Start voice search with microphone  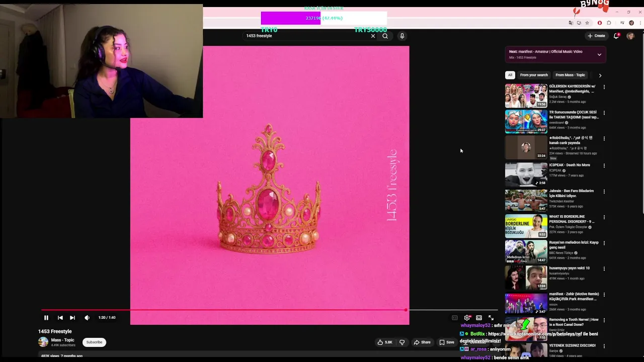(402, 36)
